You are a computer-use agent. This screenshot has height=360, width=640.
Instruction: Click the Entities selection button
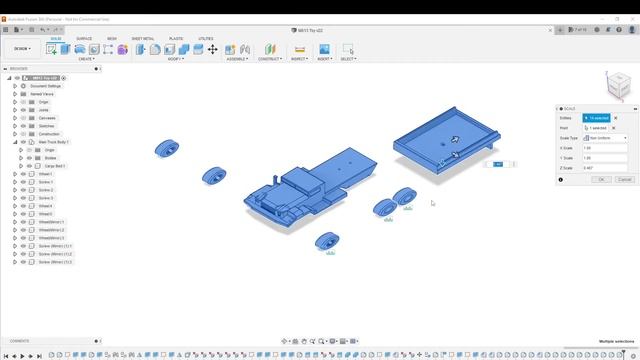(x=596, y=118)
